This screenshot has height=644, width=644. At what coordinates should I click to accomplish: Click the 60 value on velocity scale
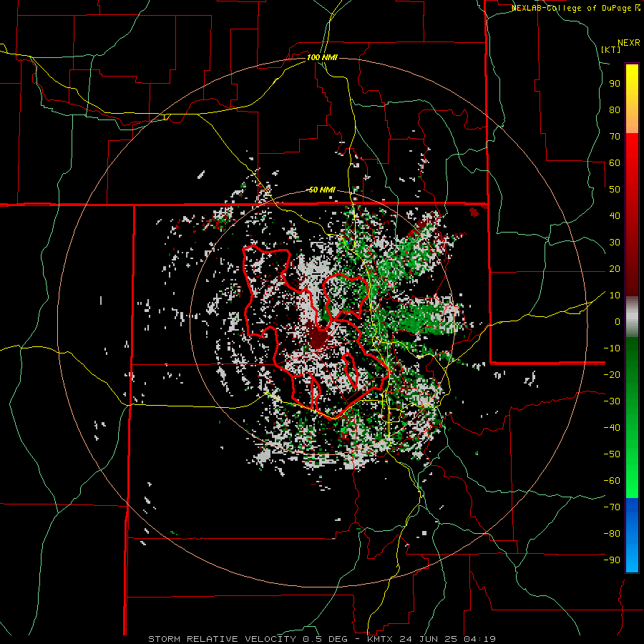pos(615,162)
